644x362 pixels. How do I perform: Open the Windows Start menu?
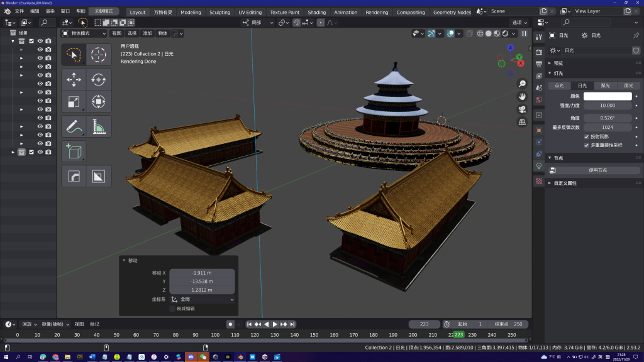[x=6, y=357]
